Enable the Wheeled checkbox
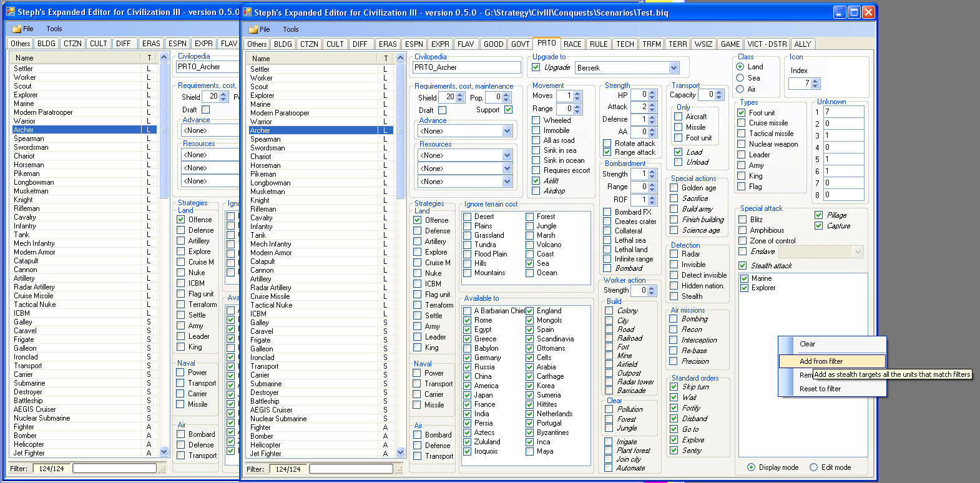The image size is (980, 483). (536, 120)
